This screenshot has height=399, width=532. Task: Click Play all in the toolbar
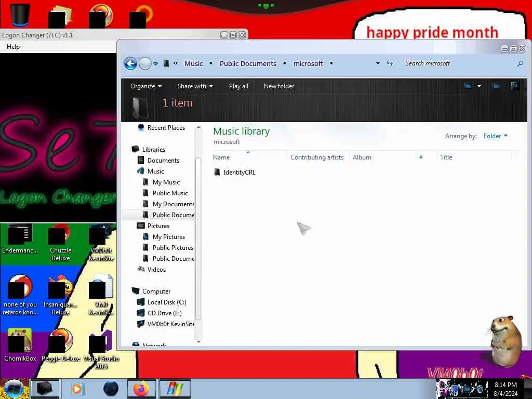(x=238, y=86)
